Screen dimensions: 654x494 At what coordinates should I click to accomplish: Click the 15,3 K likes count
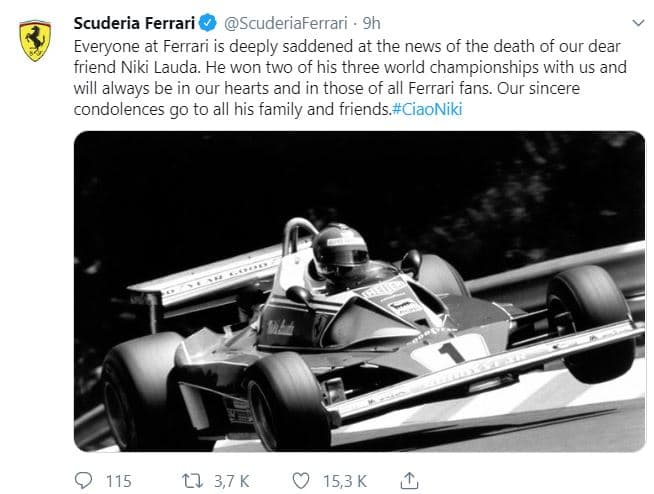click(343, 481)
